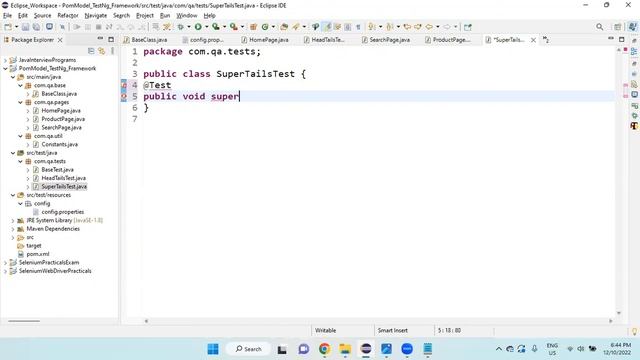
Task: Open the Source menu
Action: (42, 16)
